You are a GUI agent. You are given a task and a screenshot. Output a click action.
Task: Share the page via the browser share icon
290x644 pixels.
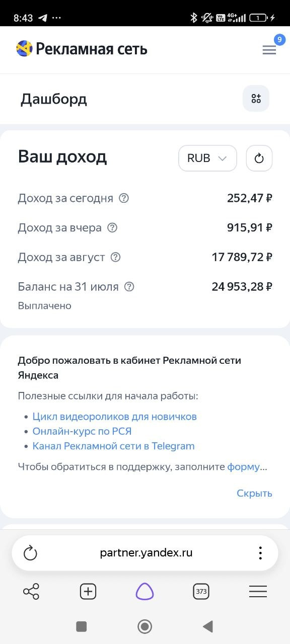point(31,592)
